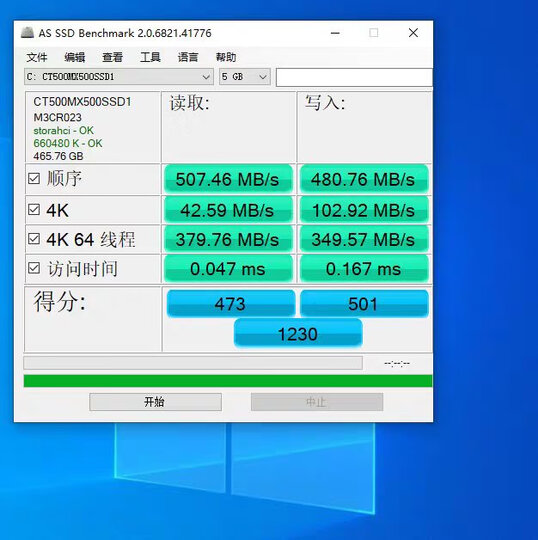
Task: Click the 中止 abort button
Action: [x=317, y=402]
